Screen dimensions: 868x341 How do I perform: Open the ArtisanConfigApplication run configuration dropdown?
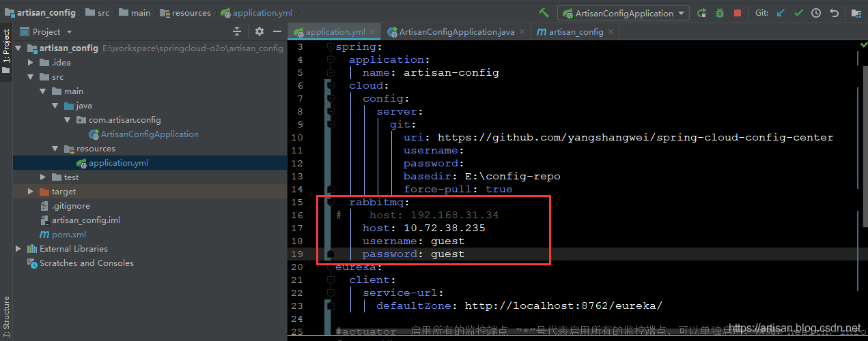(x=625, y=13)
